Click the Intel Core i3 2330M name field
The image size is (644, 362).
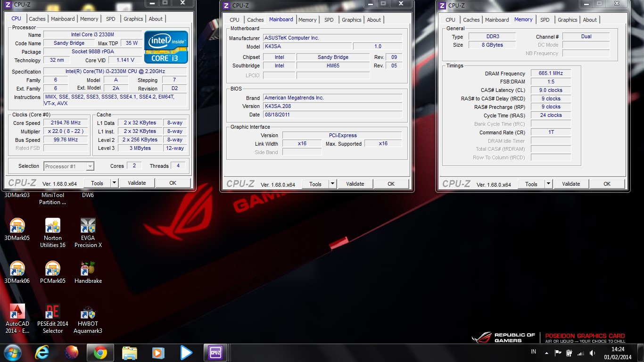coord(92,34)
